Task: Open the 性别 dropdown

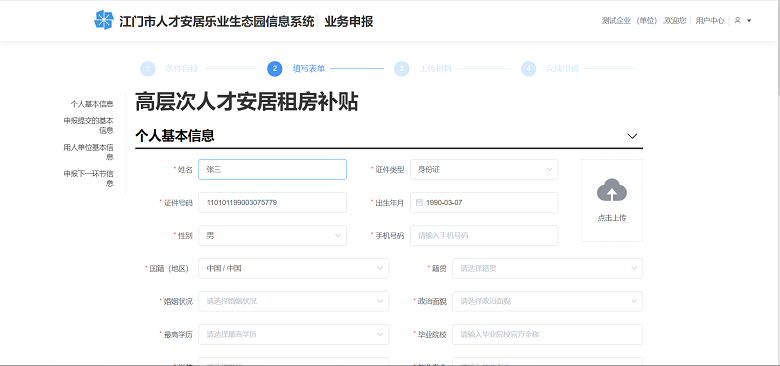Action: click(x=272, y=235)
